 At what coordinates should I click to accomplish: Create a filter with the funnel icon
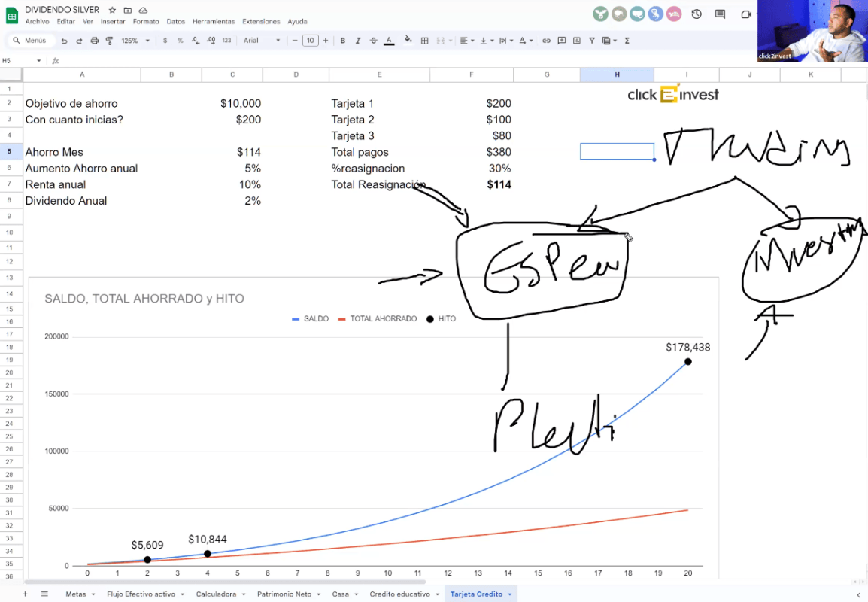pyautogui.click(x=592, y=41)
